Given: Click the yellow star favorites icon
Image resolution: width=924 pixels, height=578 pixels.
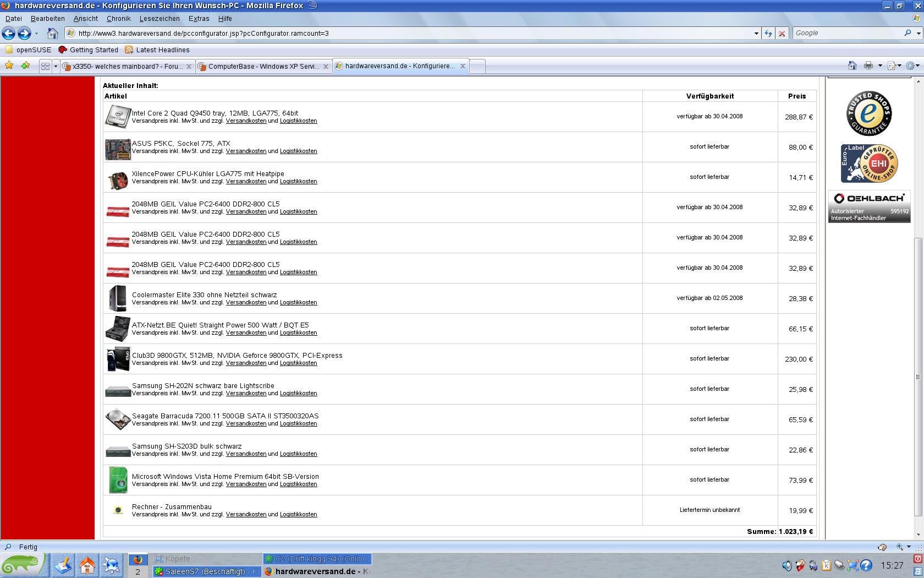Looking at the screenshot, I should [x=9, y=66].
